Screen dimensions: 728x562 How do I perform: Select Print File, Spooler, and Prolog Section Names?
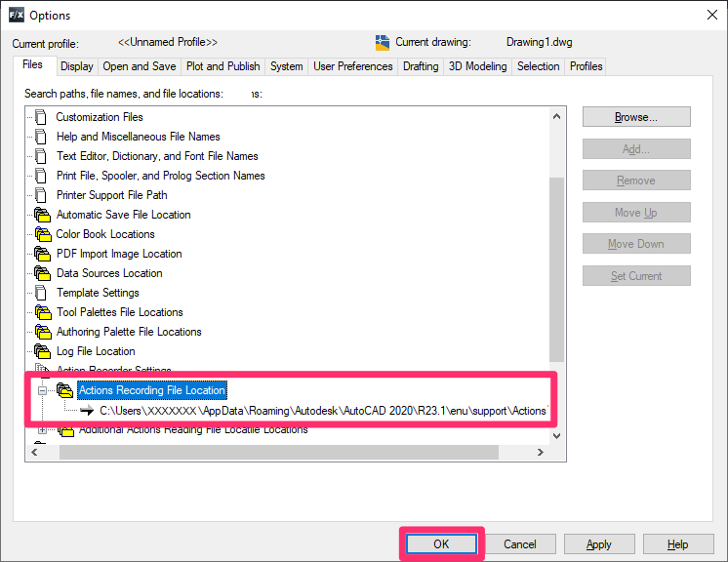(x=161, y=176)
